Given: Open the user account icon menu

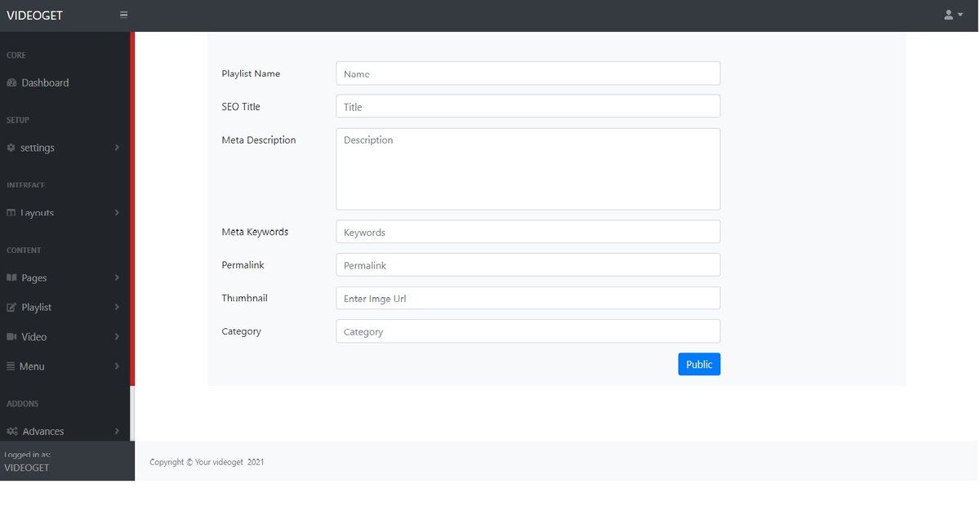Looking at the screenshot, I should [x=953, y=15].
